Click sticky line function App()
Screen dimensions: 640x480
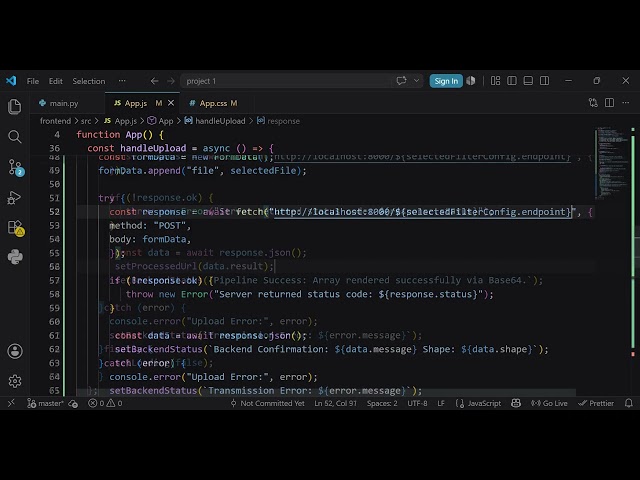point(120,134)
